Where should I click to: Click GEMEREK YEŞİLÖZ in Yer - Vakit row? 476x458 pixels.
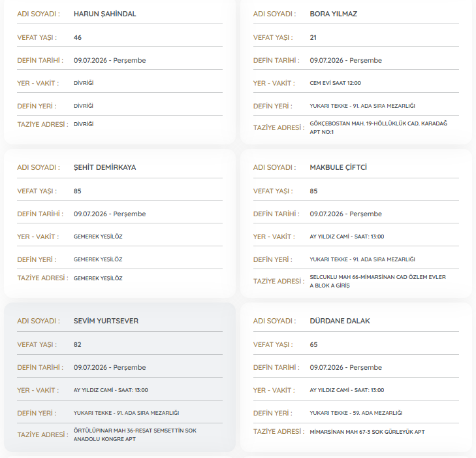click(98, 237)
